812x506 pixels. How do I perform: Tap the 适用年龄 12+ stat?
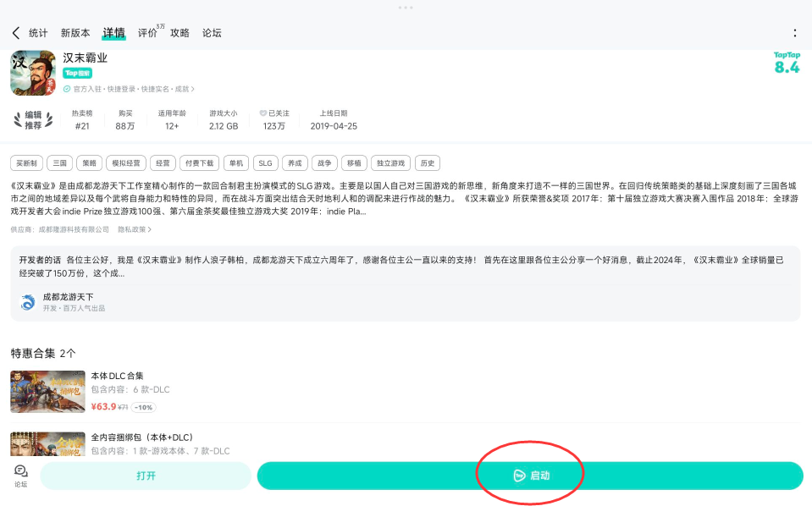coord(172,120)
